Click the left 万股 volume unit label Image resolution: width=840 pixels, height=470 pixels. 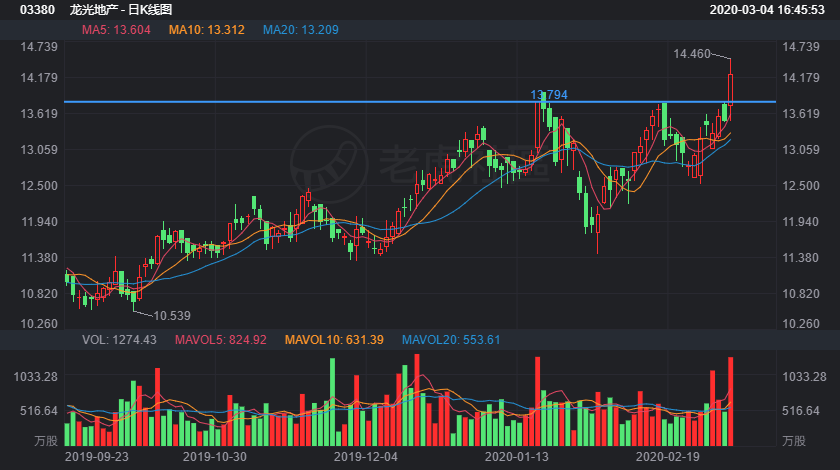tap(46, 441)
